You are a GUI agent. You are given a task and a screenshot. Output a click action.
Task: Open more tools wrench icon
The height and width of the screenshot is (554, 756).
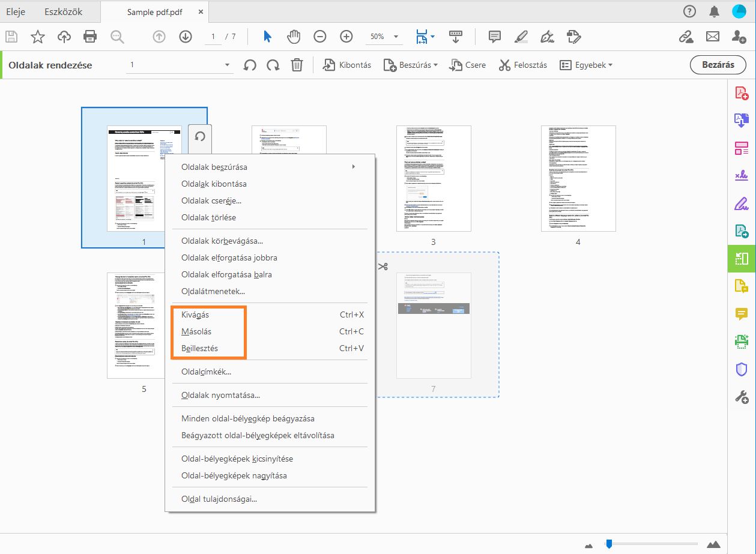tap(742, 397)
